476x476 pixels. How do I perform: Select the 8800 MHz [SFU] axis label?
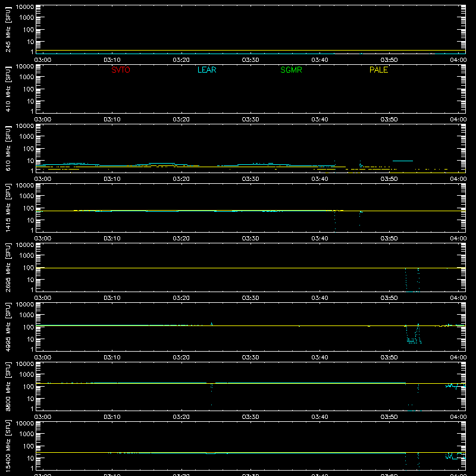pos(8,387)
